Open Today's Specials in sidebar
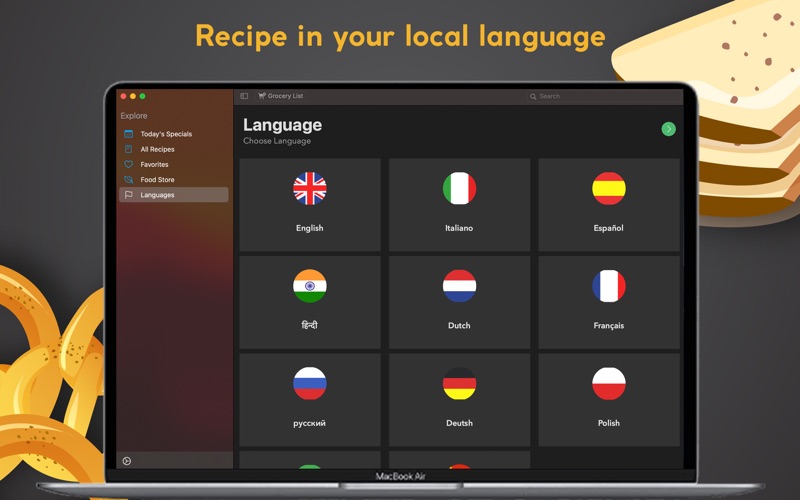The image size is (800, 500). click(x=173, y=134)
